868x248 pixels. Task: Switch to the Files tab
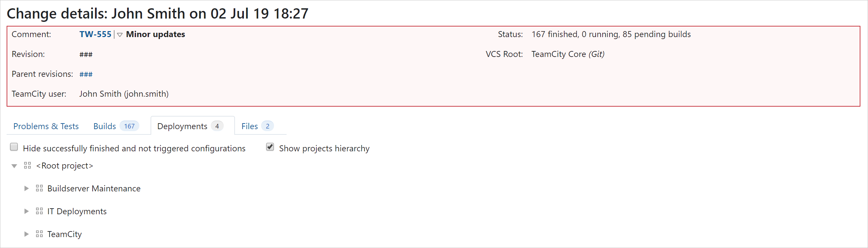click(250, 126)
